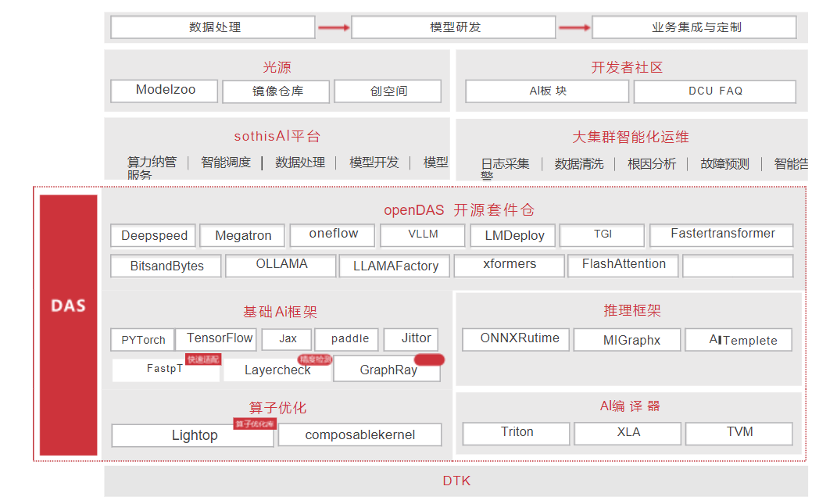Click the PYTorch framework box

coord(143,340)
